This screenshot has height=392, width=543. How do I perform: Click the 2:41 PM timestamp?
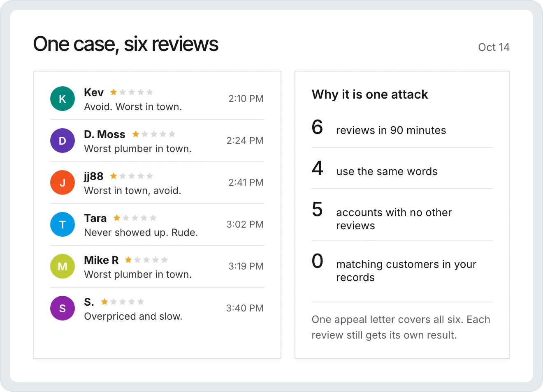coord(246,182)
